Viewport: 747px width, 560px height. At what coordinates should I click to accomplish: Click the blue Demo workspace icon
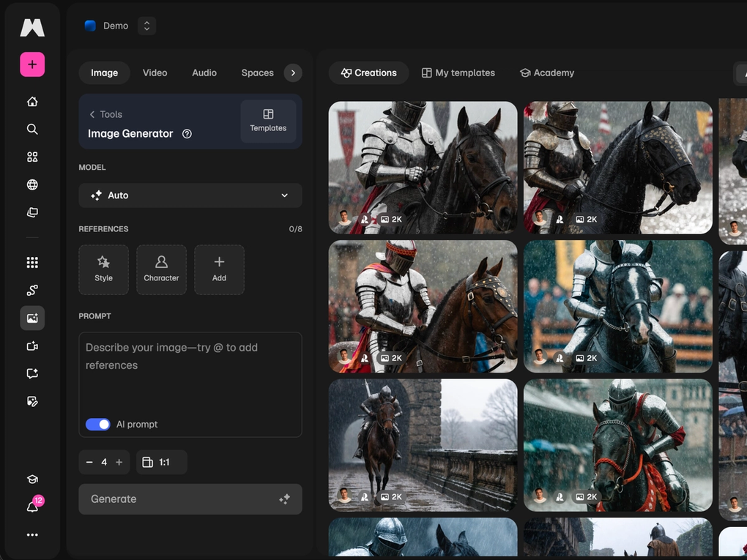pyautogui.click(x=90, y=26)
